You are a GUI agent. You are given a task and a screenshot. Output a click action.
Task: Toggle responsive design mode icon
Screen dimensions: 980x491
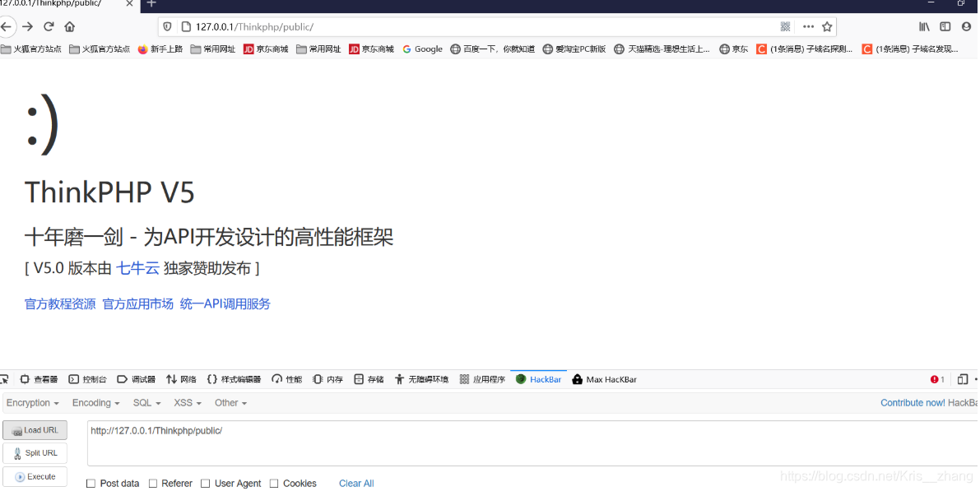coord(963,379)
